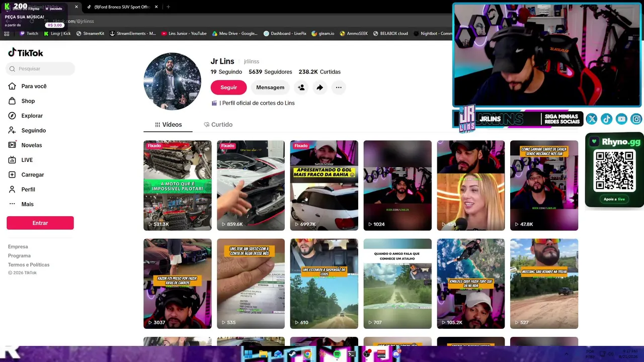Open the 'Lins estourou a suspensão' video
The image size is (644, 362).
click(324, 284)
